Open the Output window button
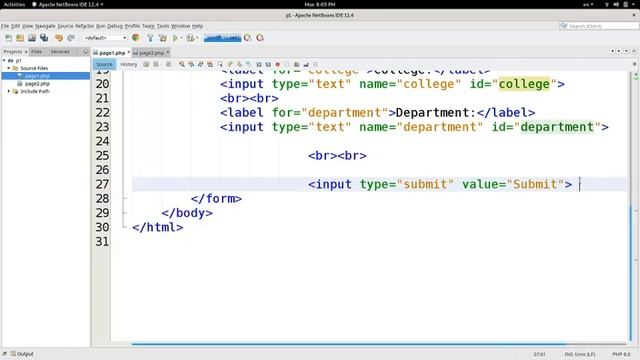Screen dimensions: 640x360 coord(22,354)
